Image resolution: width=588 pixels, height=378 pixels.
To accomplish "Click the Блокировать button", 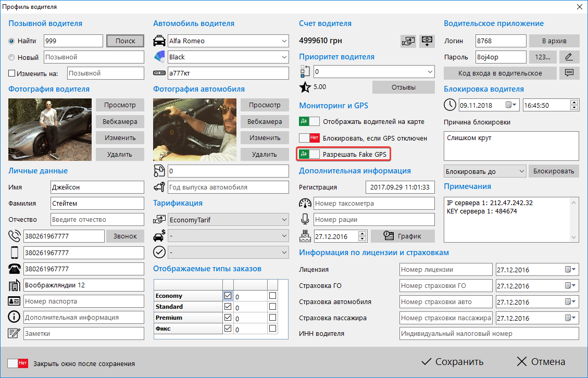I will click(554, 171).
